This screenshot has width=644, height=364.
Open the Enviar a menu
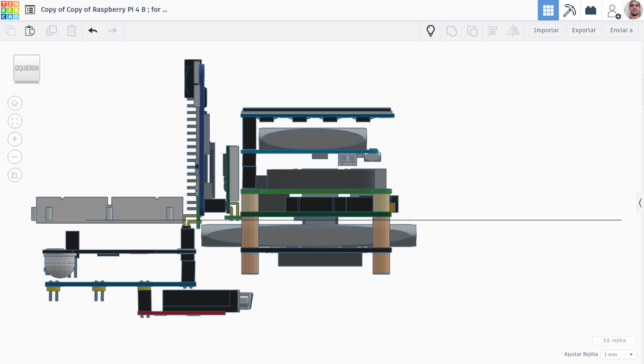pyautogui.click(x=621, y=30)
